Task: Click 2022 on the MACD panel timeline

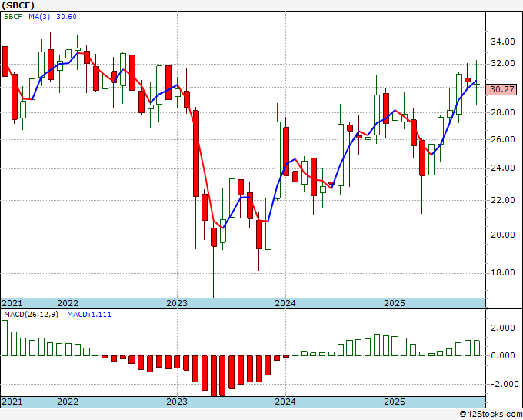Action: pos(68,402)
